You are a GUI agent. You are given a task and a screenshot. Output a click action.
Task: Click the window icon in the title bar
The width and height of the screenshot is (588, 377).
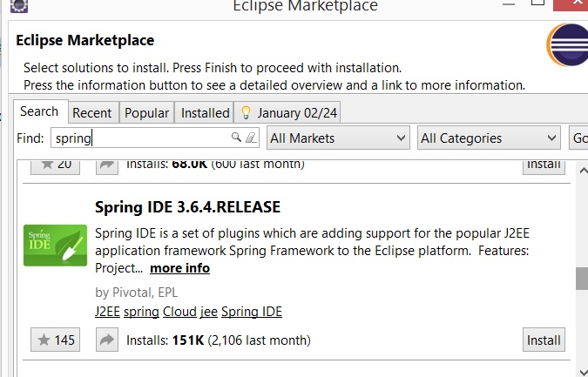(19, 5)
